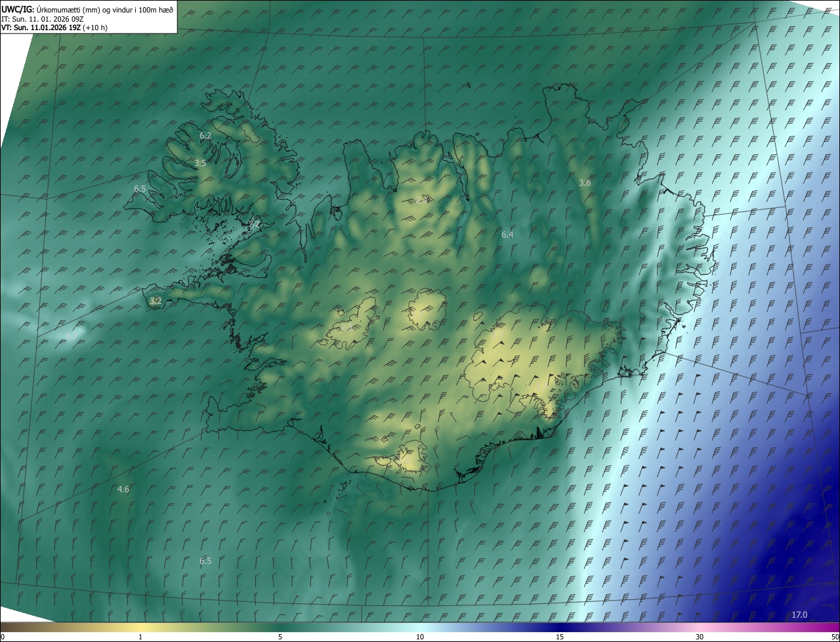Click the 6.4 precipitation value label
Image resolution: width=840 pixels, height=642 pixels.
[507, 235]
